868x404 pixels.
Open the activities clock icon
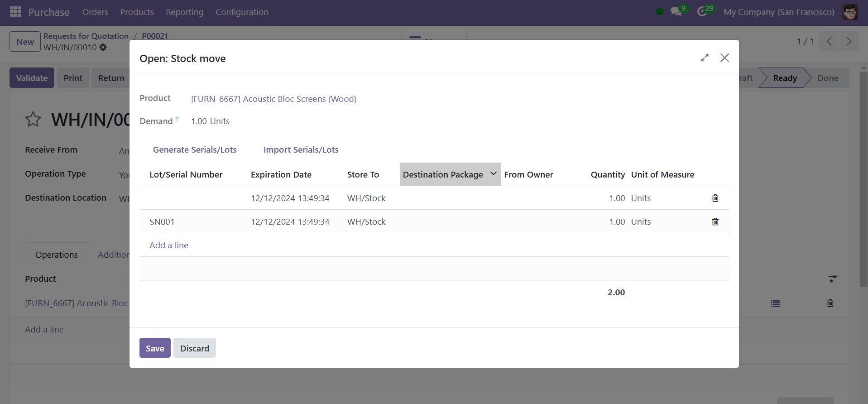click(702, 12)
